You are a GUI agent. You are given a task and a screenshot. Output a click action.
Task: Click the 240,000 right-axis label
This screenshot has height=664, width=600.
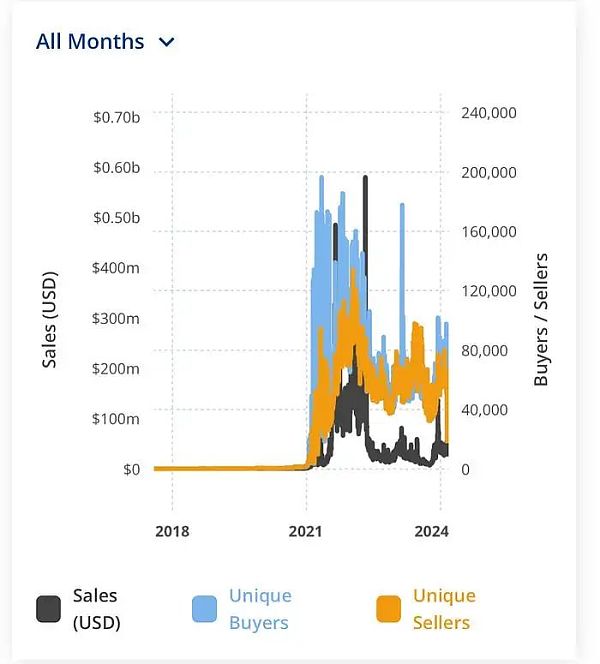[488, 113]
